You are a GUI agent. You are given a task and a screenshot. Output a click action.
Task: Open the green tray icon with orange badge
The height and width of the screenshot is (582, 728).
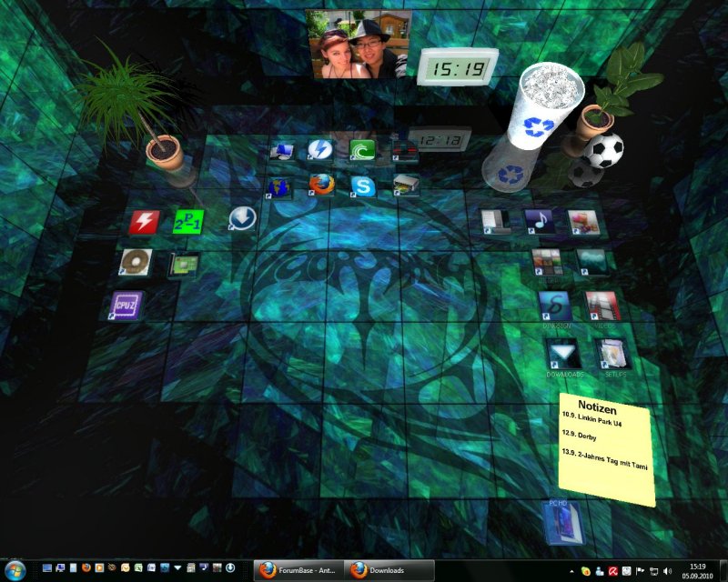coord(586,571)
